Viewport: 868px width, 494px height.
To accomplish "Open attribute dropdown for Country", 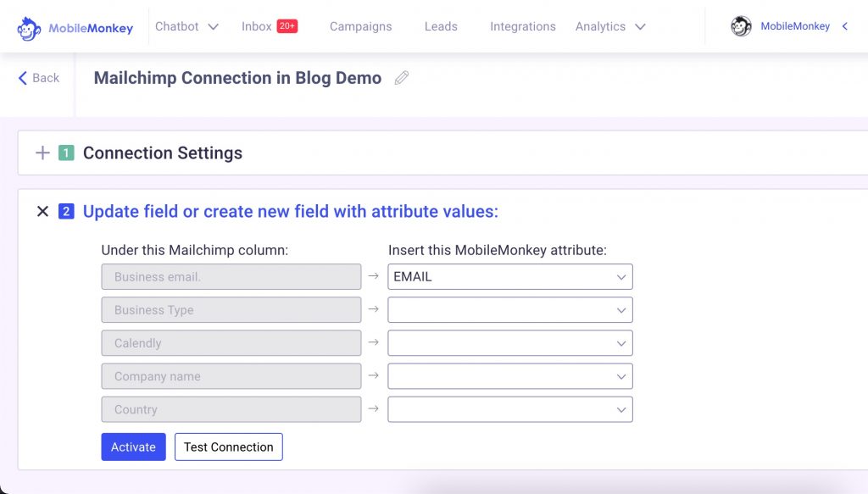I will [x=509, y=409].
